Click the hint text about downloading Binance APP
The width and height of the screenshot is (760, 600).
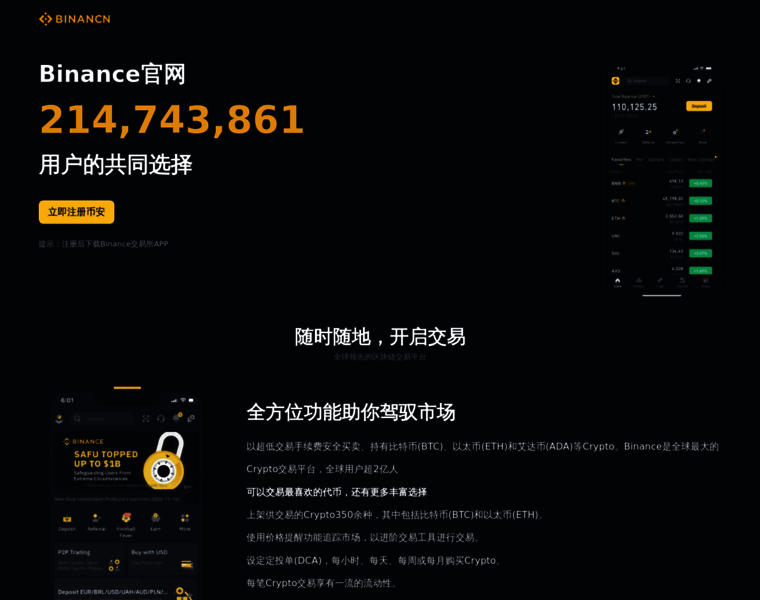coord(103,244)
